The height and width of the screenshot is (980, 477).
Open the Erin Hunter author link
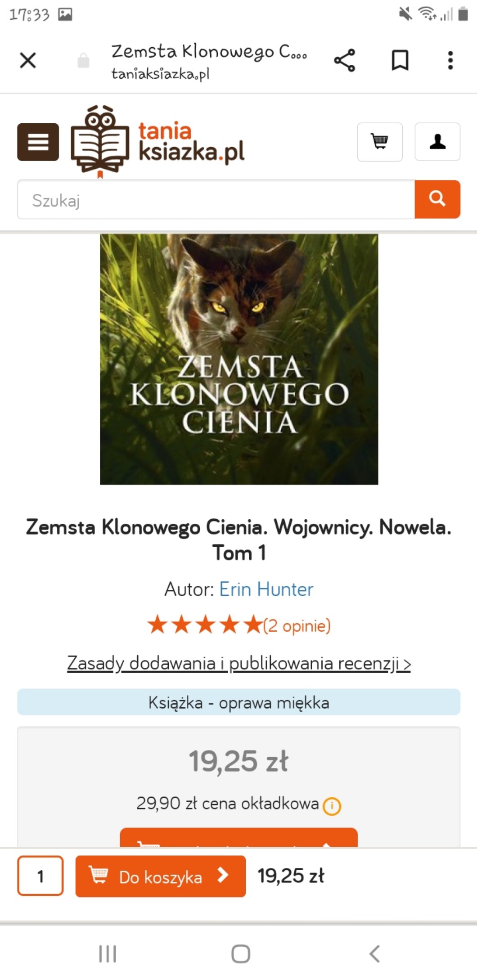click(266, 589)
